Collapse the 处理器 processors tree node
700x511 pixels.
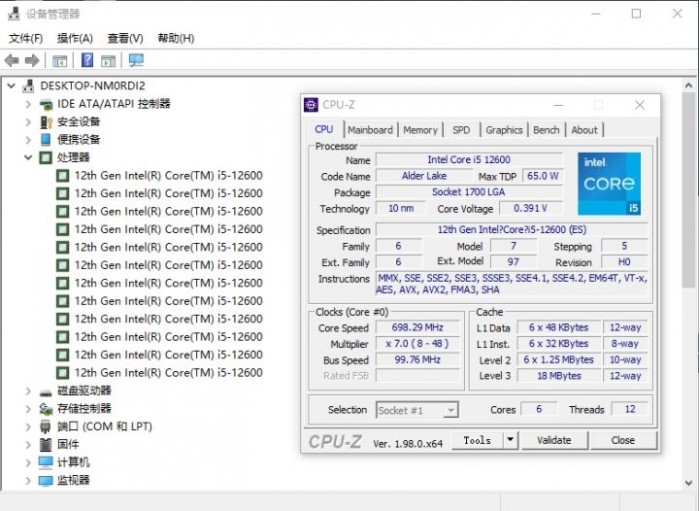[28, 158]
